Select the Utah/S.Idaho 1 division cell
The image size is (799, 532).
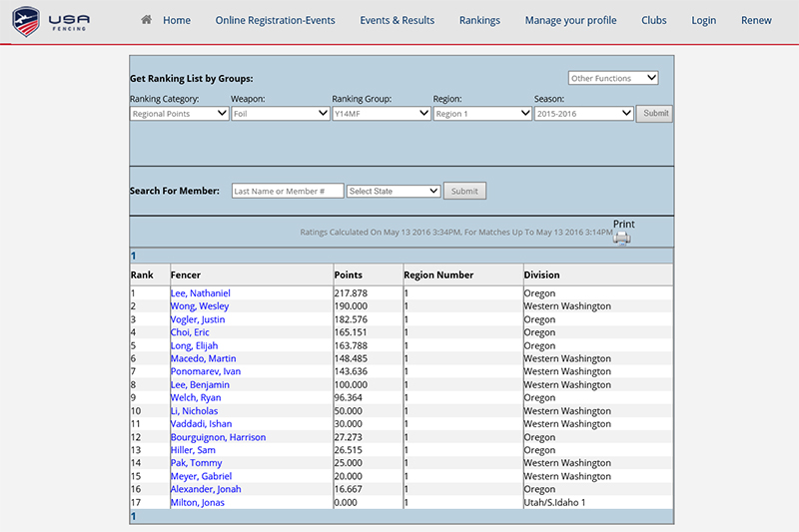point(554,502)
